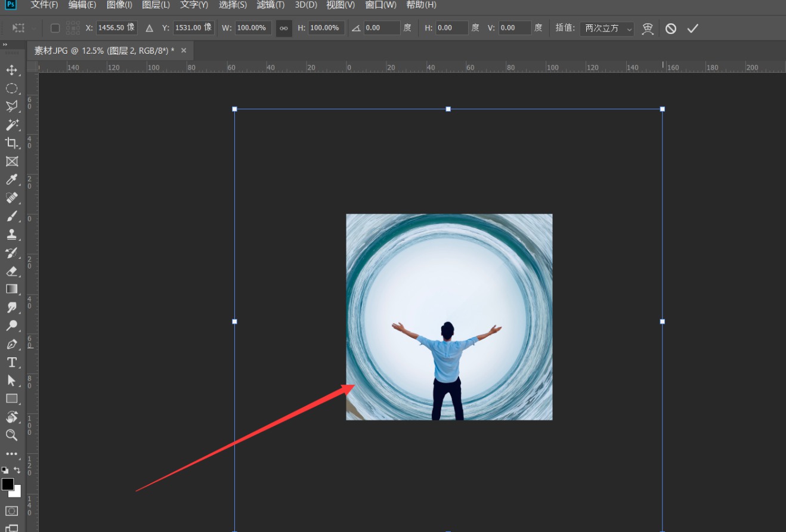Open the 两次立方 interpolation dropdown
The image size is (786, 532).
pyautogui.click(x=606, y=28)
